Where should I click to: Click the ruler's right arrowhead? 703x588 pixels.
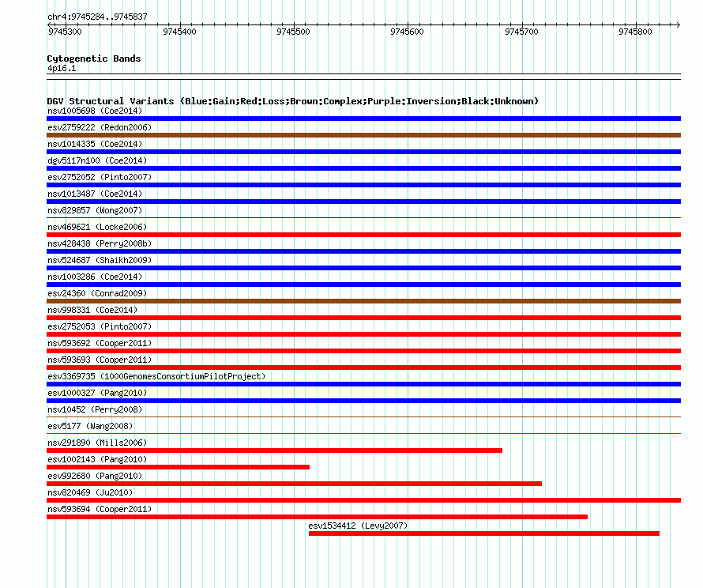coord(679,24)
